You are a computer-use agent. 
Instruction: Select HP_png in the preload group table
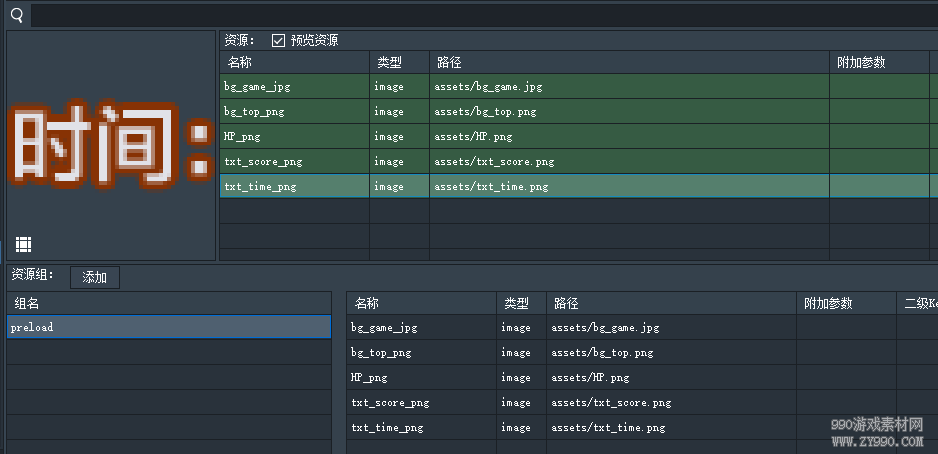coord(369,378)
